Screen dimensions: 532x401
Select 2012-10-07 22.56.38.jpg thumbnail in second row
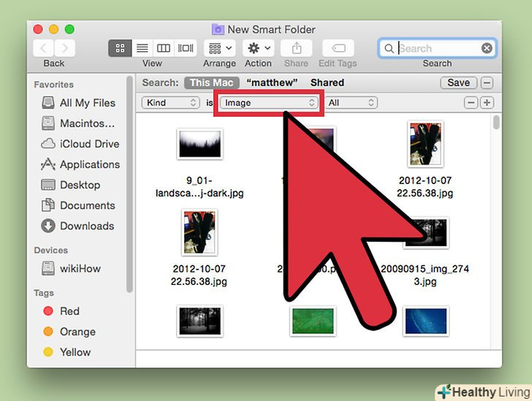click(x=199, y=232)
